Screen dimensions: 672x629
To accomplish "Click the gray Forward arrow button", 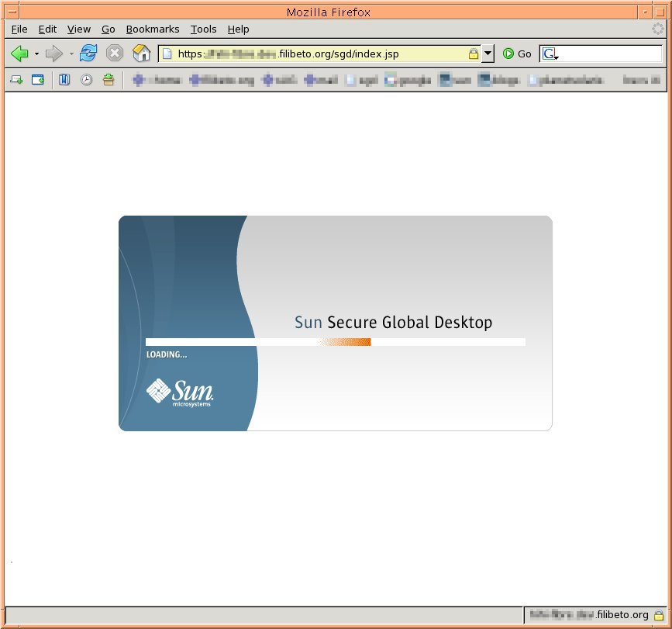I will 53,54.
